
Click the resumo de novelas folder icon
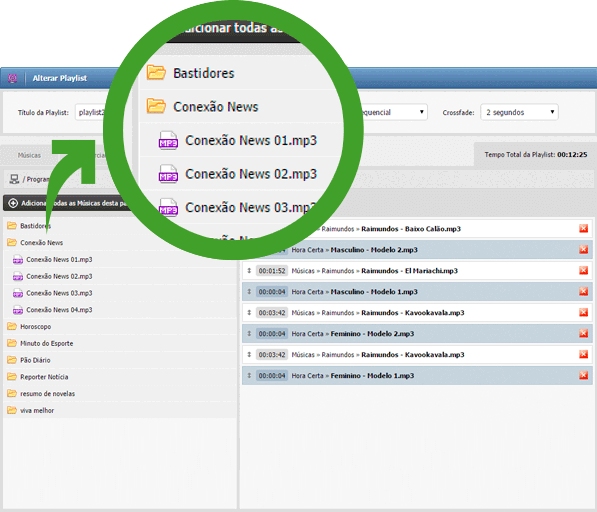coord(12,393)
